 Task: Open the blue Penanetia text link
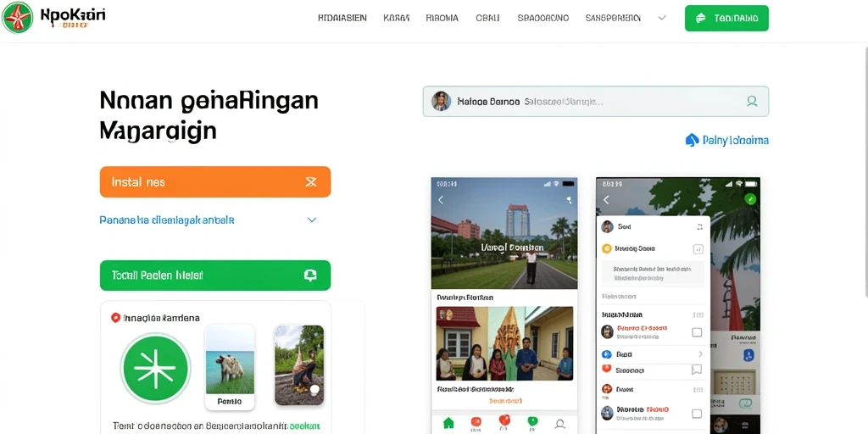click(x=167, y=220)
